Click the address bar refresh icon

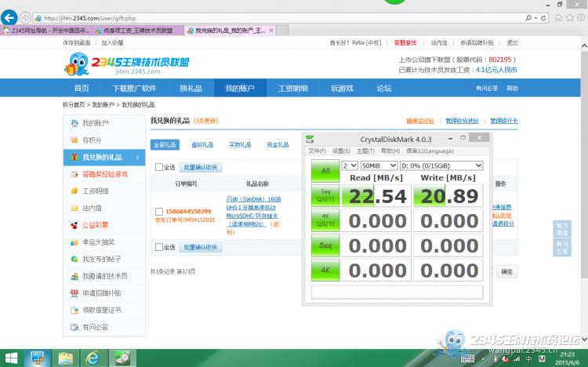coord(543,17)
